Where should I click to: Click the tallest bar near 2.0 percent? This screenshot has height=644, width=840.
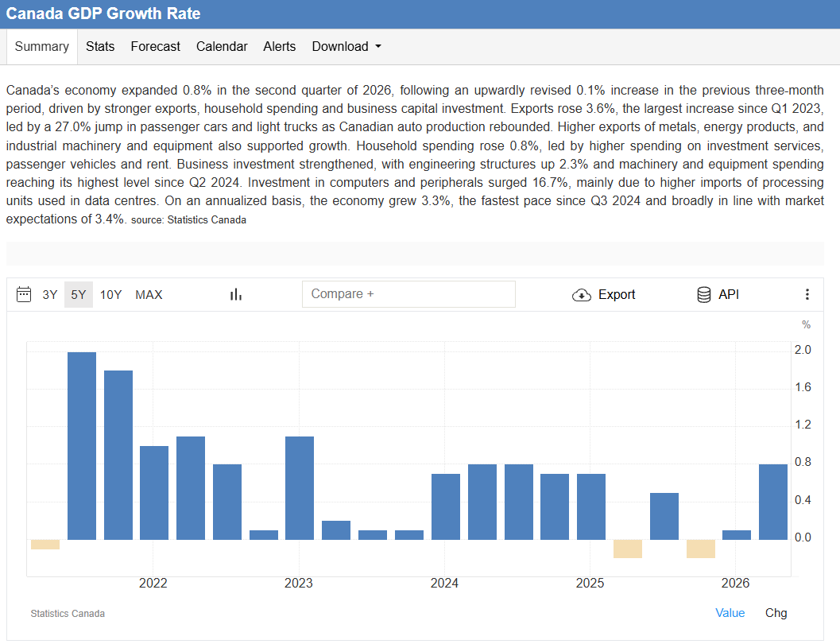[82, 446]
